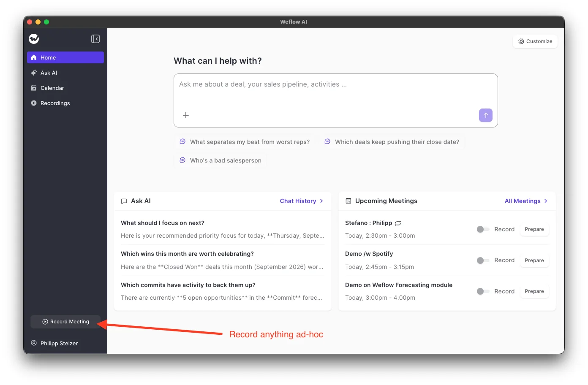Focus the 'Ask me about a deal' input field
The height and width of the screenshot is (385, 588).
[x=336, y=91]
